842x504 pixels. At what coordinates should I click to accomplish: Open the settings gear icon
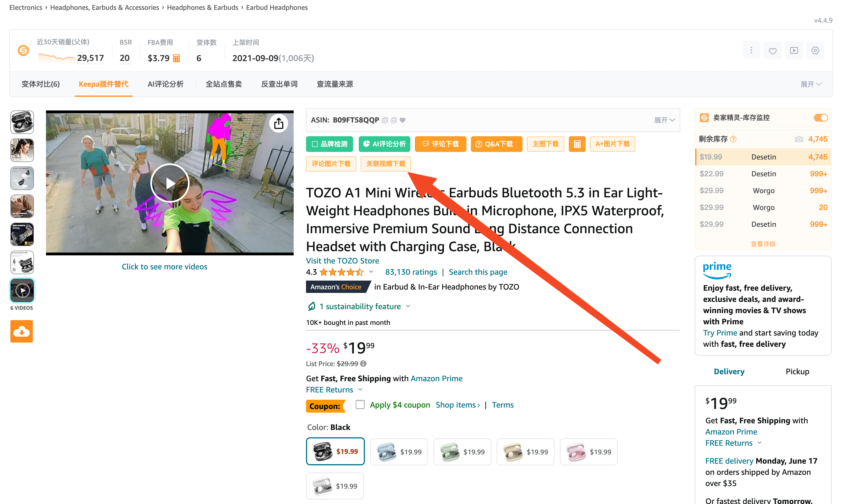[815, 51]
